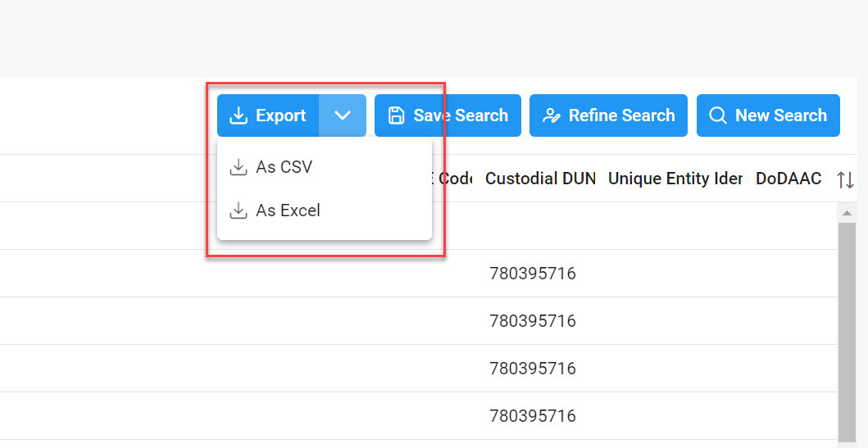Click the floppy disk icon in Save Search
868x448 pixels.
tap(396, 116)
